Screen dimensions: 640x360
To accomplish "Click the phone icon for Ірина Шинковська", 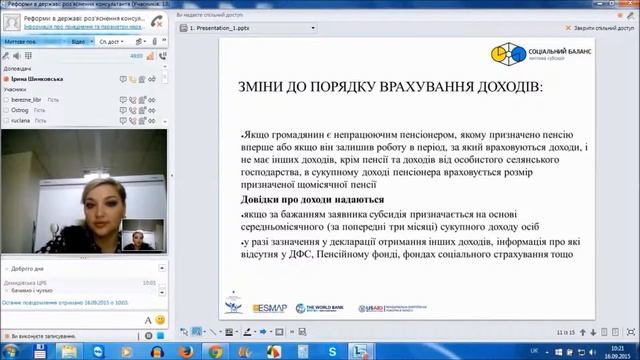I will [x=133, y=79].
